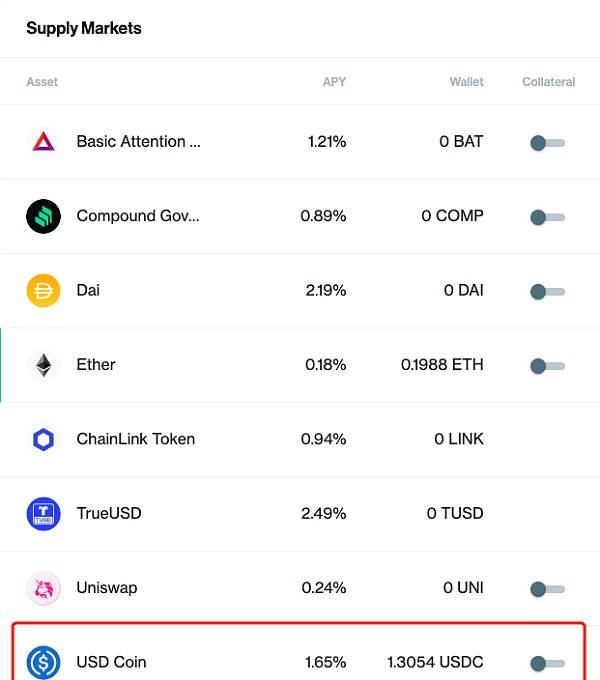Screen dimensions: 600x680
Task: Toggle Uniswap collateral switch
Action: [x=547, y=589]
